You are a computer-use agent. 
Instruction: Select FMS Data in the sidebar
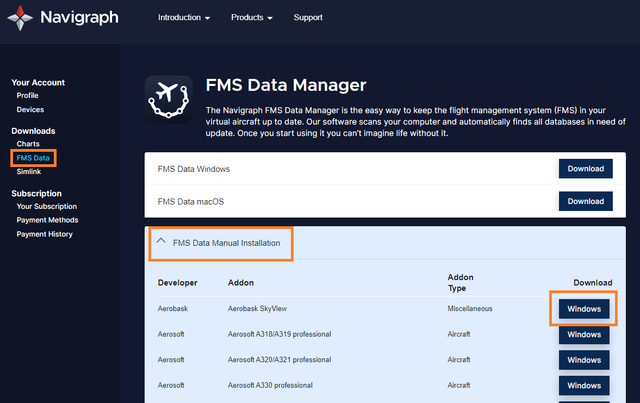33,158
